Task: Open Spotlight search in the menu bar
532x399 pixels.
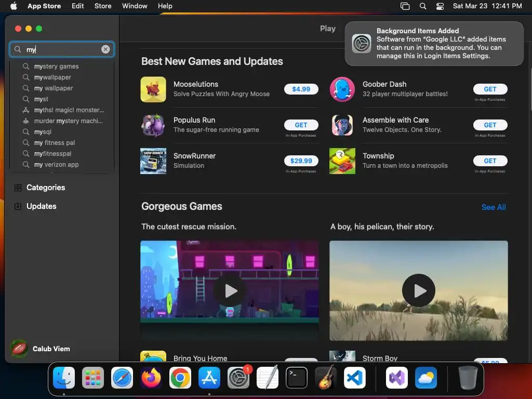Action: [x=423, y=6]
